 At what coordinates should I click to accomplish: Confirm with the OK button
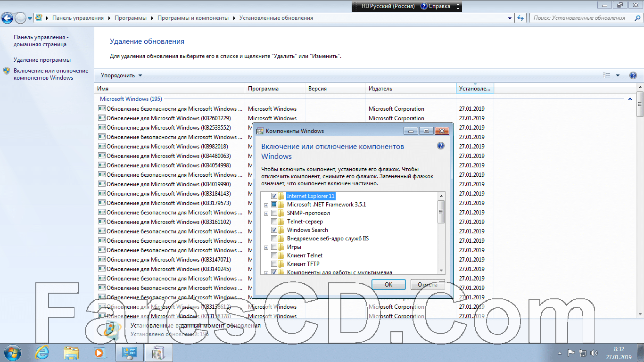(x=388, y=284)
